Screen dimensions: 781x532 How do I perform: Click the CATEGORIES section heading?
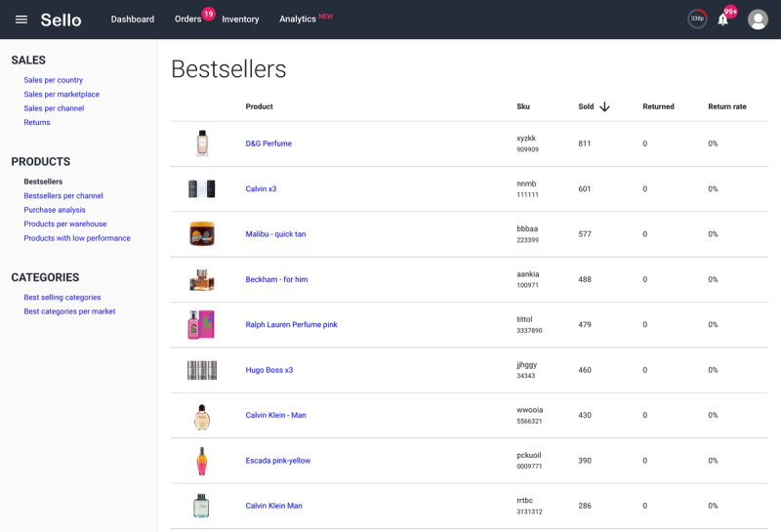coord(45,277)
